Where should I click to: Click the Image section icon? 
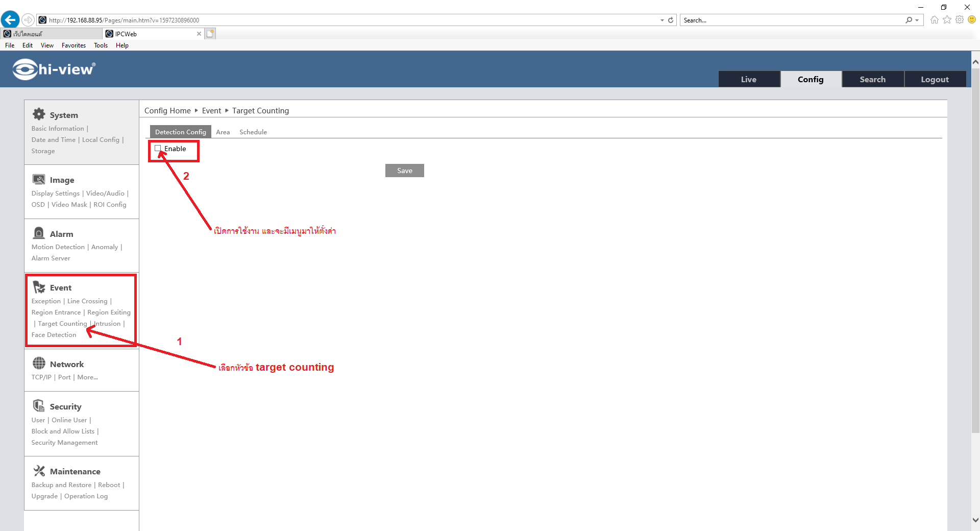tap(39, 179)
